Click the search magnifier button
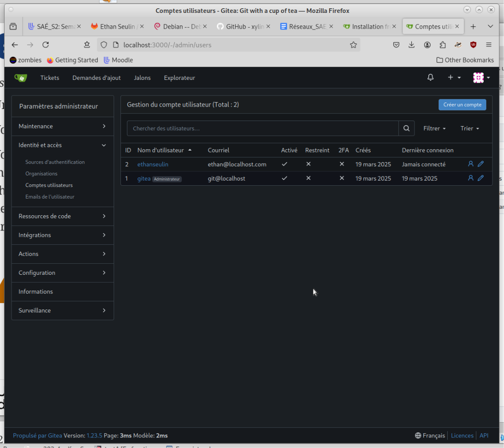Viewport: 504px width, 448px height. (x=406, y=128)
